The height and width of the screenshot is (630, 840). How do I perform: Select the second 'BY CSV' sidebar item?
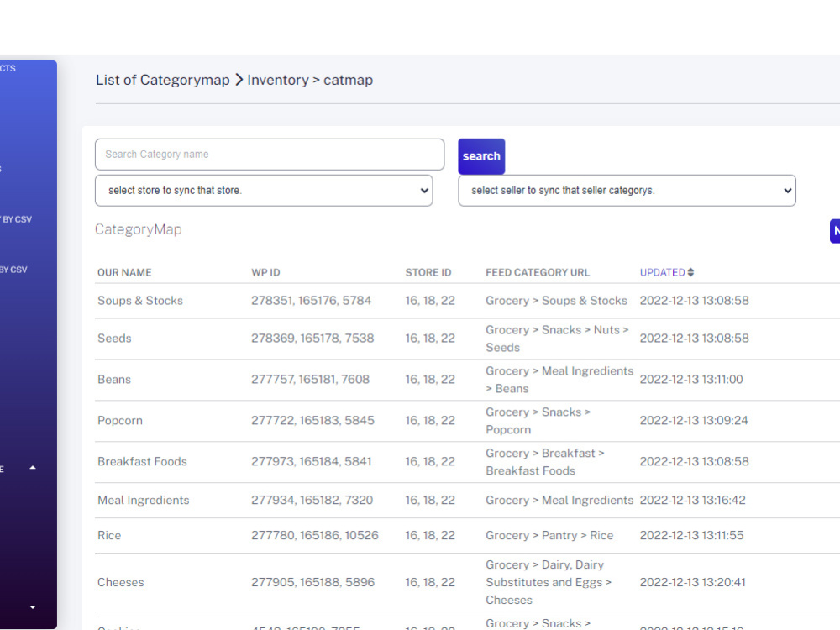15,270
